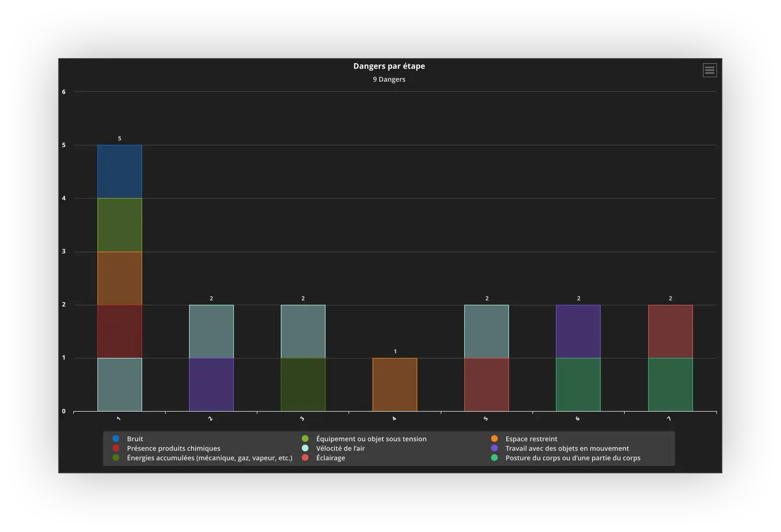Click the blue Bruit legend dot

(116, 439)
